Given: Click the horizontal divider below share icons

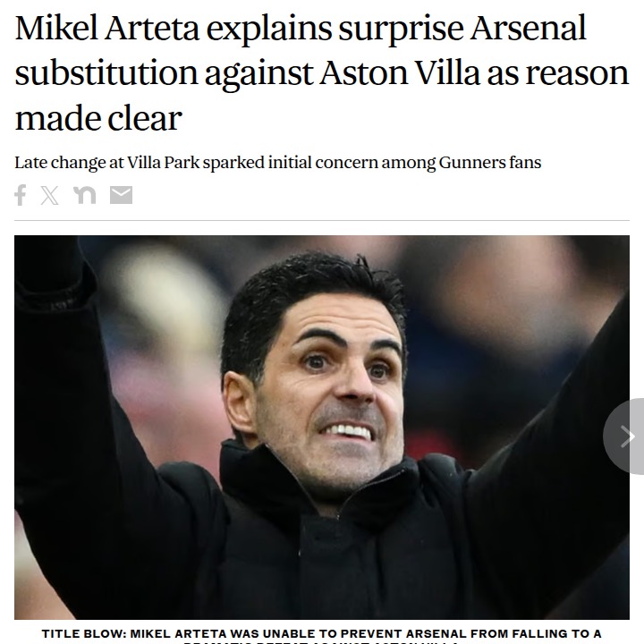Looking at the screenshot, I should coord(322,220).
